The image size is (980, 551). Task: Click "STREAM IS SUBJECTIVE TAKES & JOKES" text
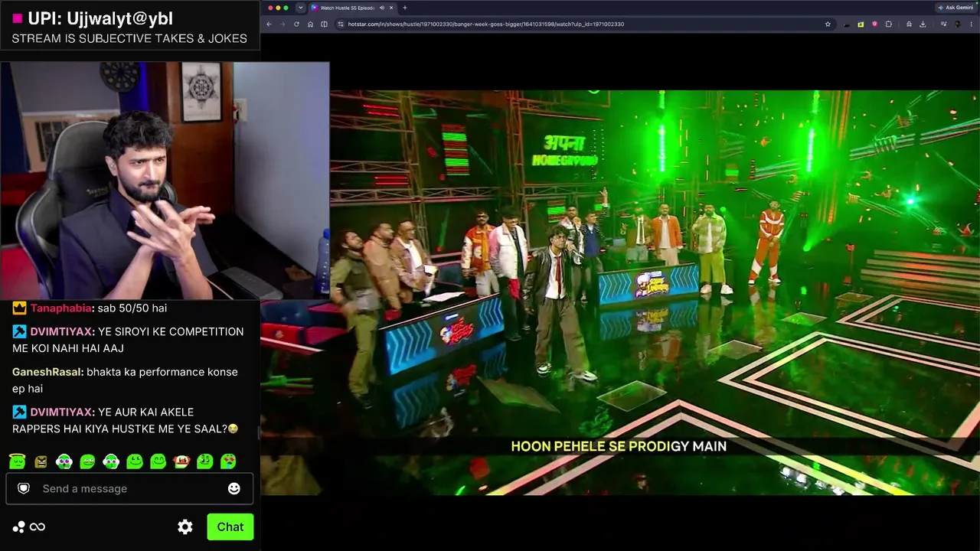coord(129,38)
